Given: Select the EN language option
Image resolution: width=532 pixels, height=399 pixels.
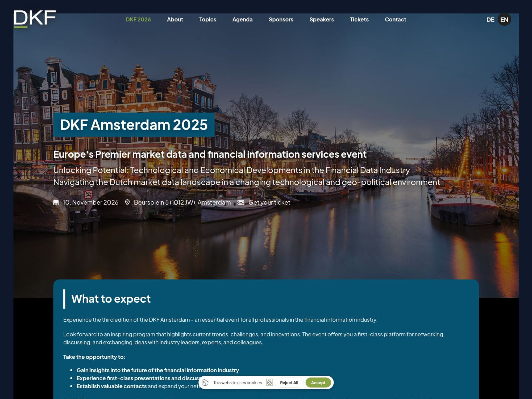Looking at the screenshot, I should coord(505,19).
